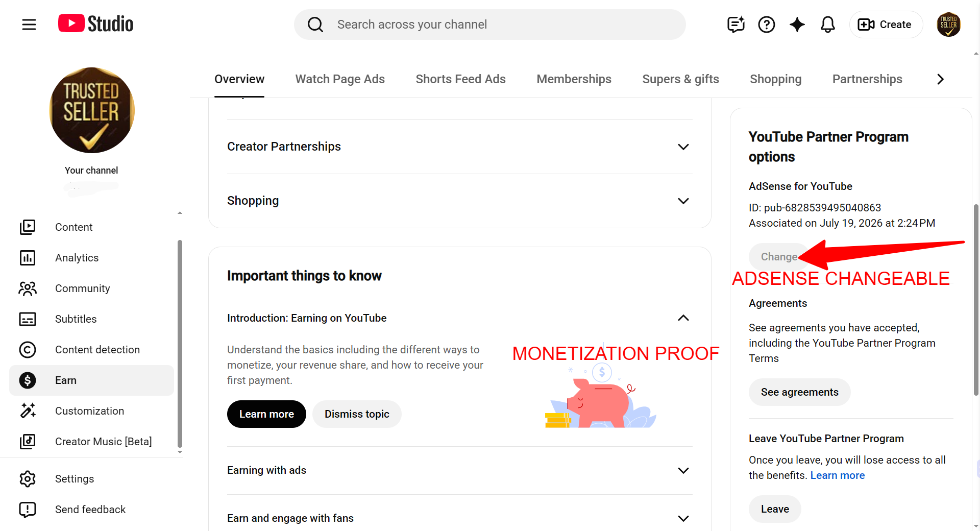Open the help question mark icon
This screenshot has width=980, height=531.
(x=766, y=24)
